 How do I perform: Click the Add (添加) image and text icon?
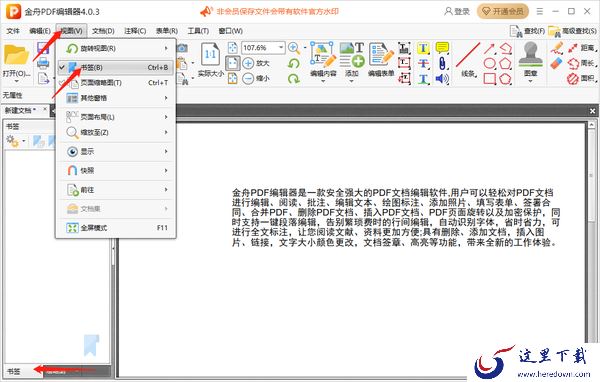(x=352, y=55)
